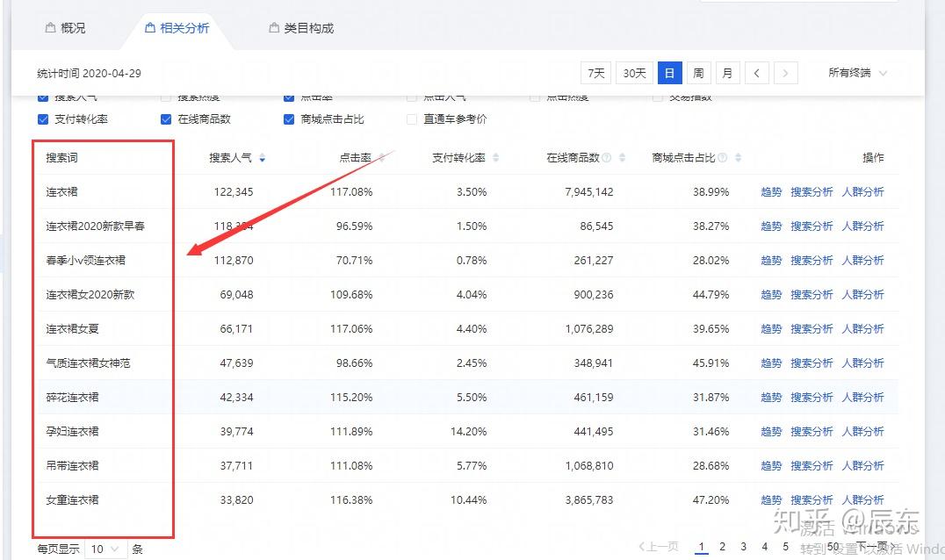Click 7,945,142 online products value
Screen dimensions: 945x560
[588, 192]
